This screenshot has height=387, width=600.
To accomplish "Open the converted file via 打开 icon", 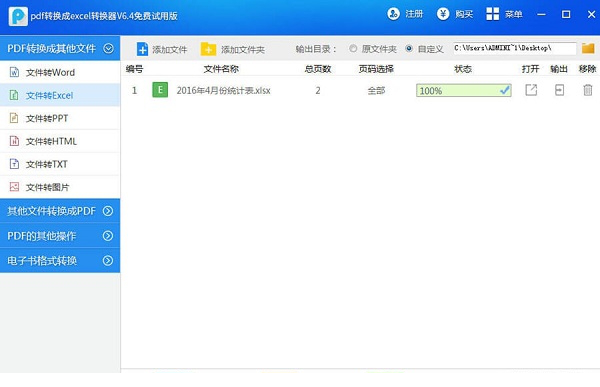I will tap(531, 90).
